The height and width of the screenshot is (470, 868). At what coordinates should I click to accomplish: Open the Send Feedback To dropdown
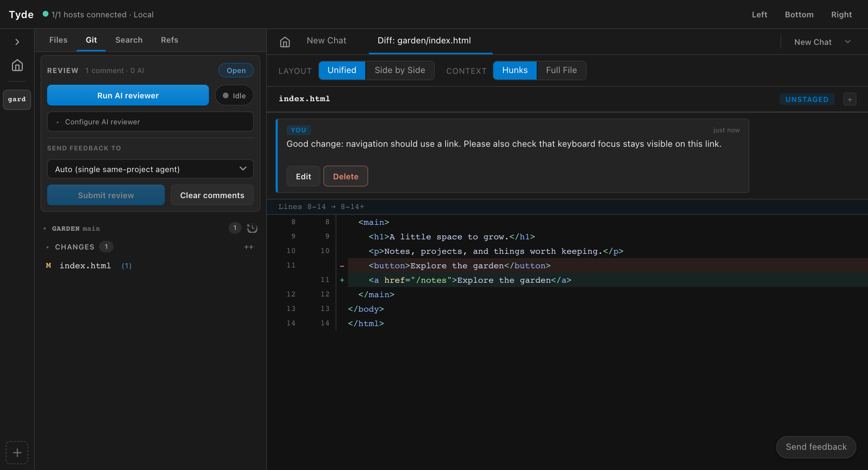click(150, 169)
